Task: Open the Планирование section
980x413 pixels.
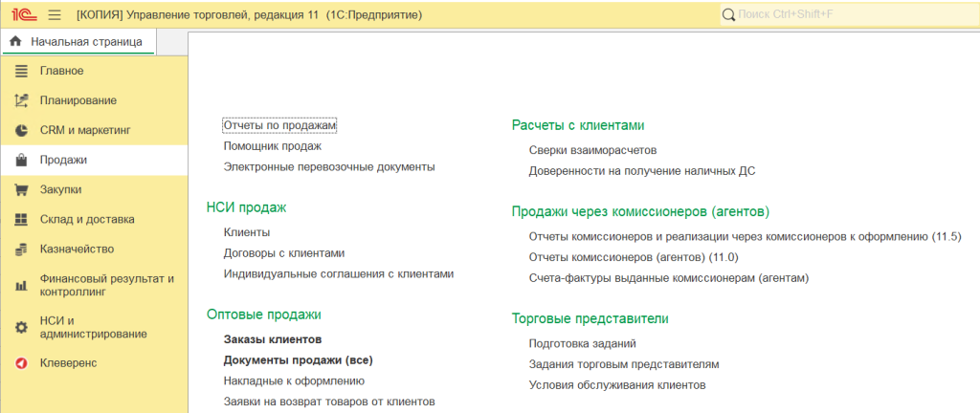Action: [x=94, y=100]
